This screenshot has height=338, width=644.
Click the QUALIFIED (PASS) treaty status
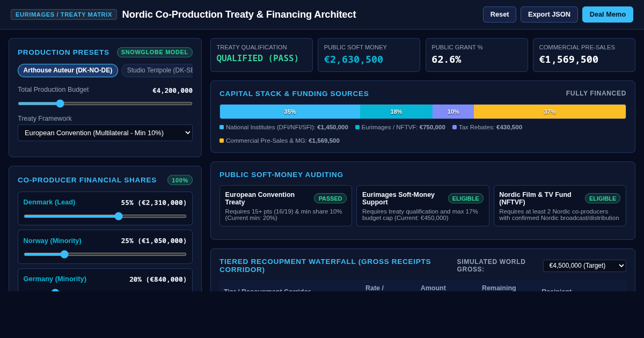[x=258, y=58]
